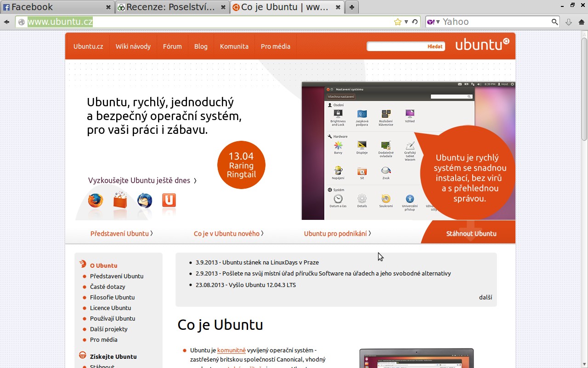Bookmark page with the star icon
This screenshot has height=368, width=588.
tap(398, 22)
